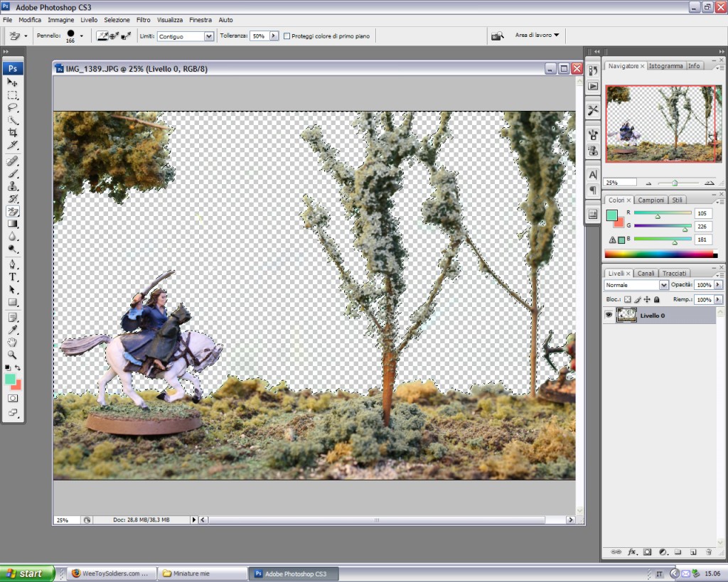Screen dimensions: 728x582
Task: Open the Area di lavoro menu
Action: click(x=537, y=36)
